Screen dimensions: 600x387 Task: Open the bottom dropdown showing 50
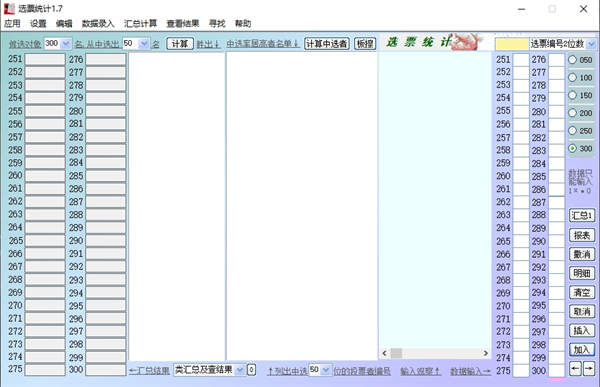coord(326,370)
